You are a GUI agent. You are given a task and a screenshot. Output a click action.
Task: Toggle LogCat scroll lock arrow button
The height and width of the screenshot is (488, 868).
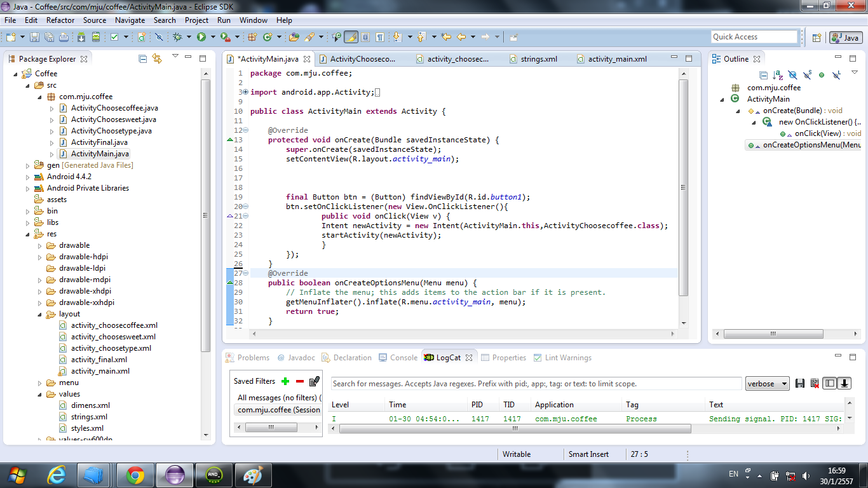(x=844, y=383)
